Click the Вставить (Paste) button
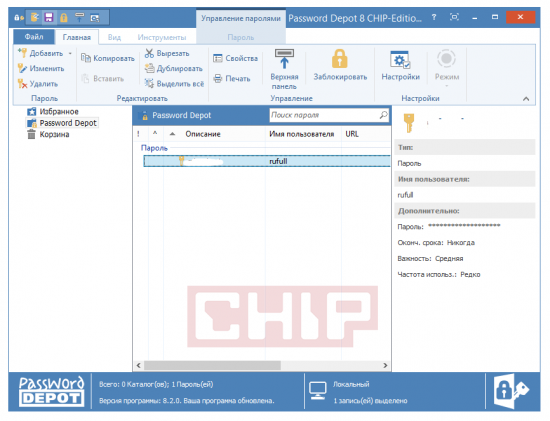The width and height of the screenshot is (550, 421). pyautogui.click(x=103, y=79)
